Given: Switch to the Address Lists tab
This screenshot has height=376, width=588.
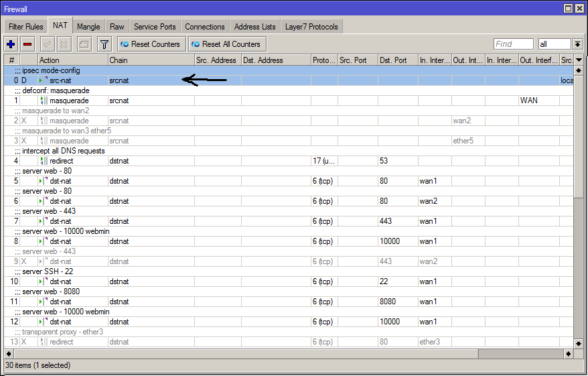Looking at the screenshot, I should 254,27.
